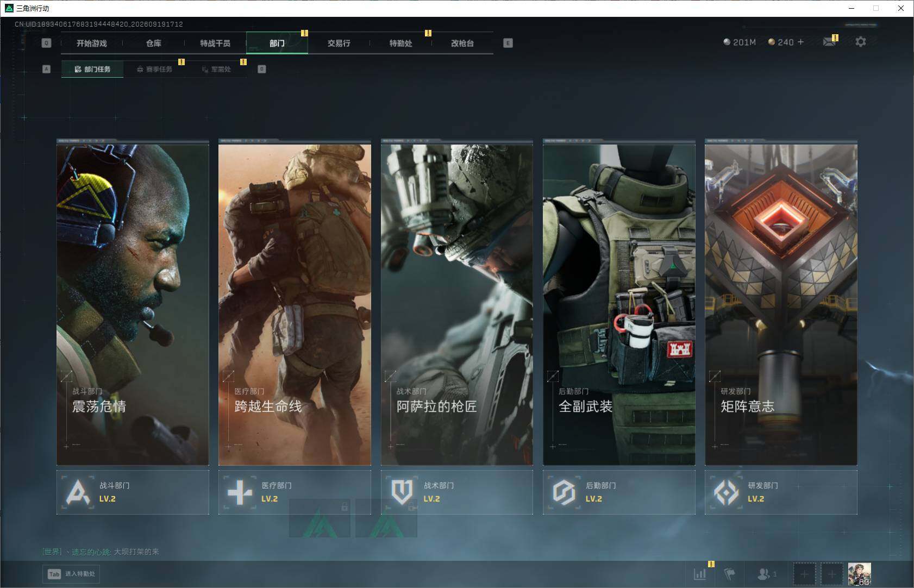The height and width of the screenshot is (588, 914).
Task: Click the A key sub-tab icon
Action: coord(46,69)
